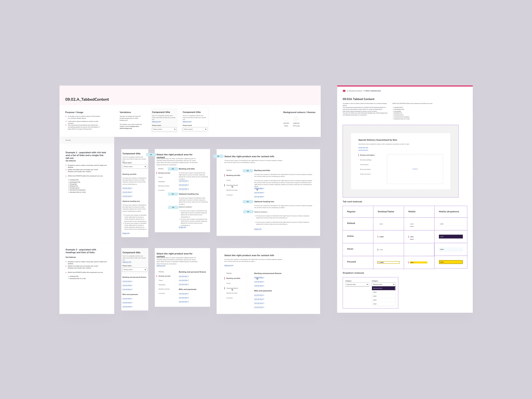Open the 'Travel insurance' tab
The image size is (532, 399).
[x=365, y=174]
